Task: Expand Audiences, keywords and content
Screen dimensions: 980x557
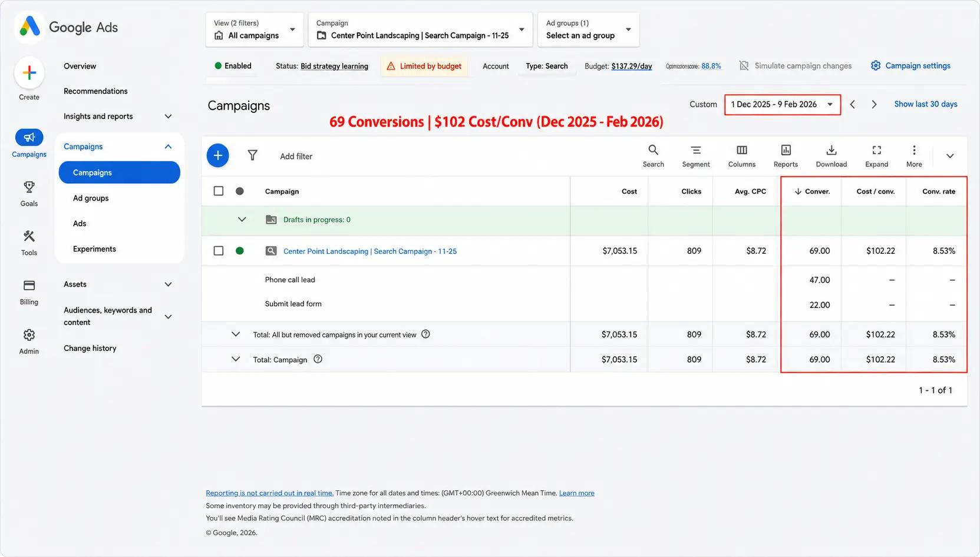Action: point(168,317)
